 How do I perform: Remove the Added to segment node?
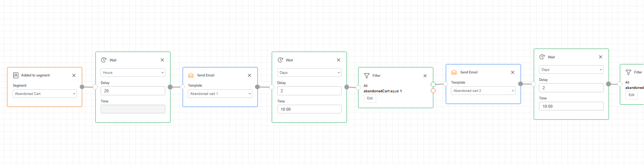[74, 75]
